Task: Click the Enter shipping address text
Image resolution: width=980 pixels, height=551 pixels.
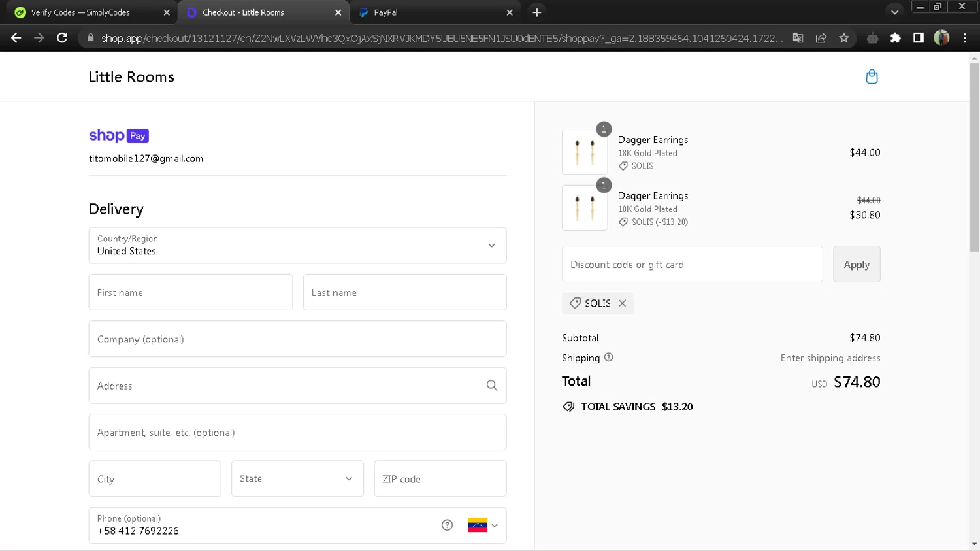Action: (x=830, y=358)
